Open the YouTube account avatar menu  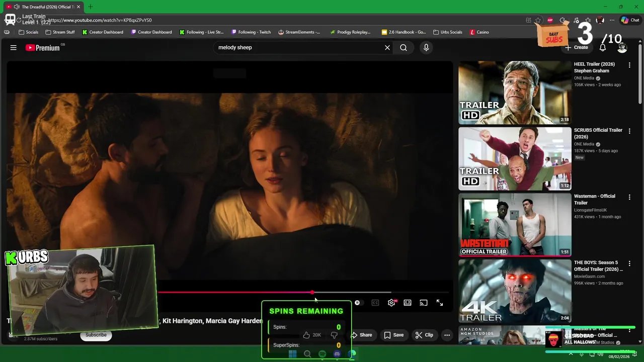click(x=622, y=48)
